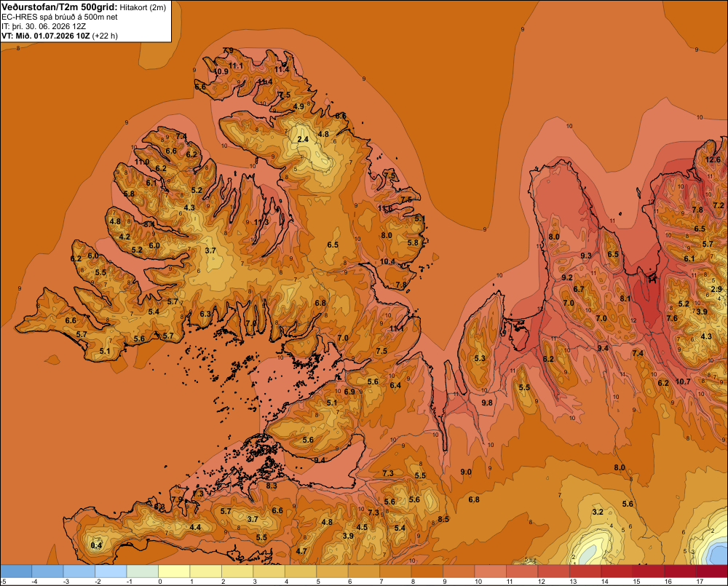Select the darkest red swatch right of 17

pos(712,571)
